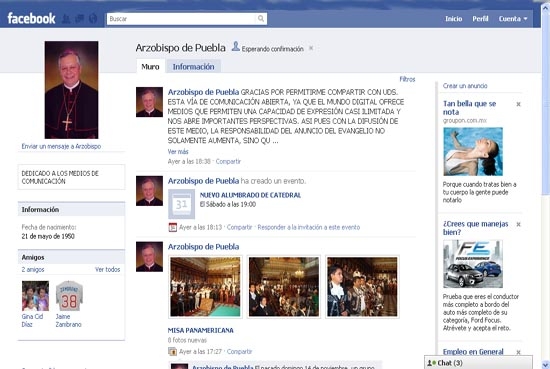This screenshot has height=369, width=550.
Task: Click Arzobispo de Puebla name in first post
Action: pyautogui.click(x=203, y=92)
